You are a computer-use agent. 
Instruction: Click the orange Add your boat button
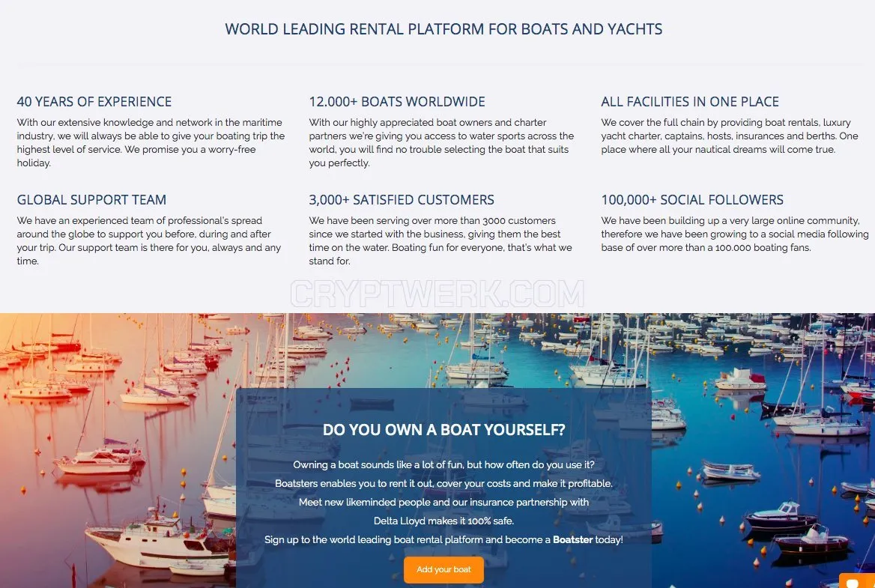pos(443,569)
